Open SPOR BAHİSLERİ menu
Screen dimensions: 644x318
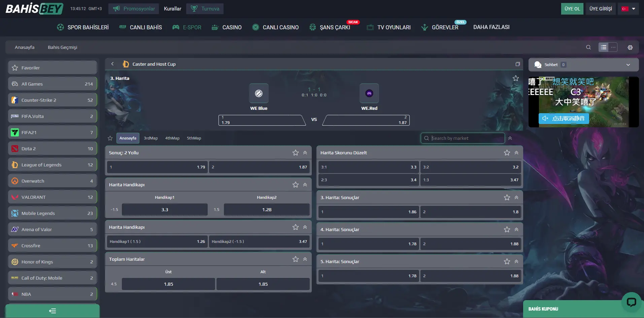tap(83, 27)
